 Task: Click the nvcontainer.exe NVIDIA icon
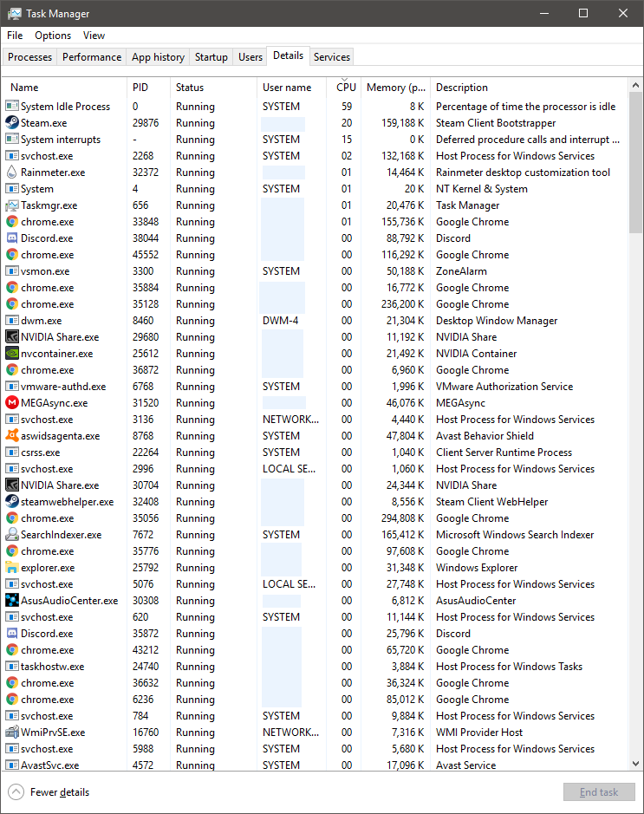[x=12, y=353]
